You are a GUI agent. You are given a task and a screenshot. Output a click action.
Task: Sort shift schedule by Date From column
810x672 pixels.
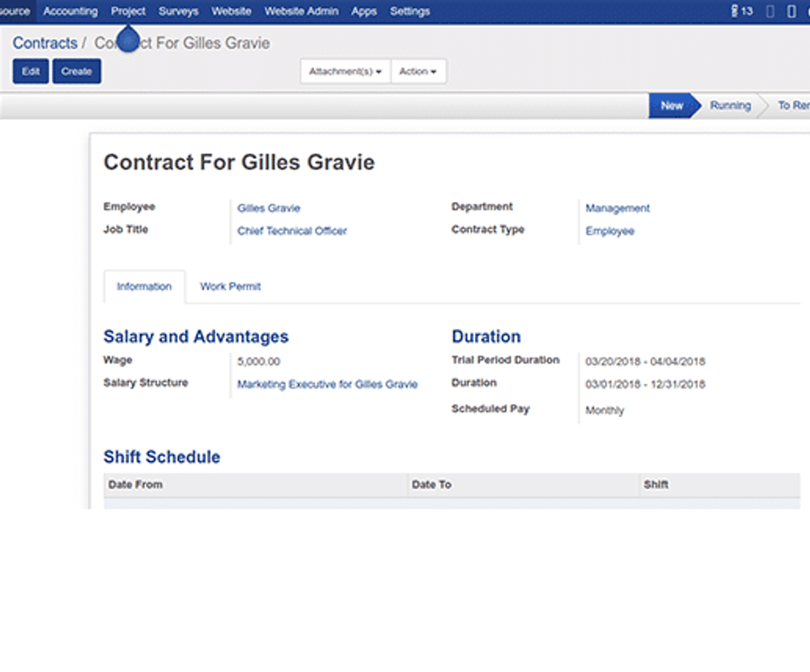click(136, 485)
